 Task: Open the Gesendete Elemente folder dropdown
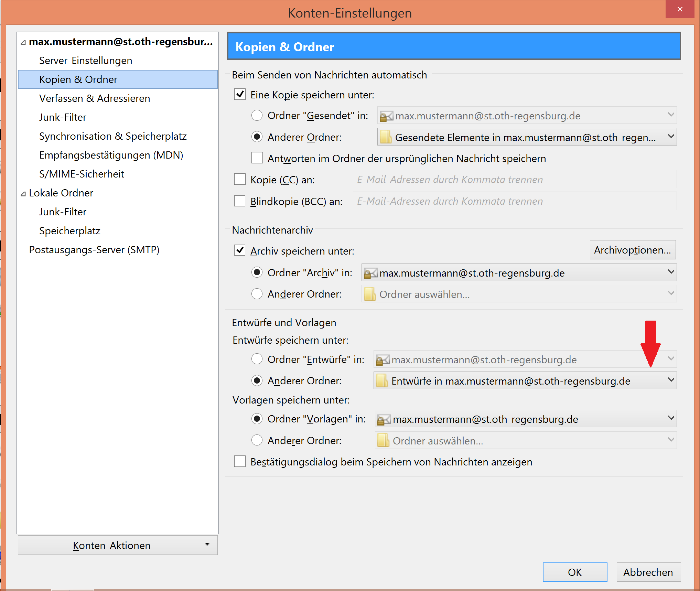[671, 137]
